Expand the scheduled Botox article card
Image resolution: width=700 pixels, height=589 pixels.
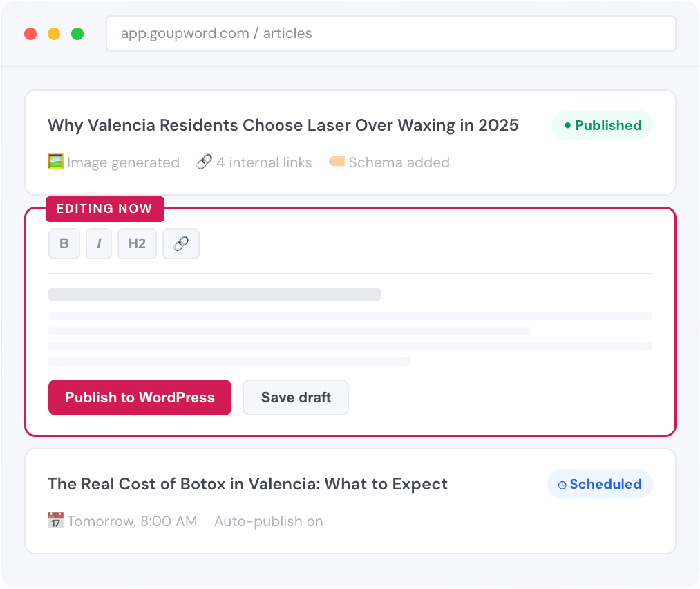tap(350, 501)
